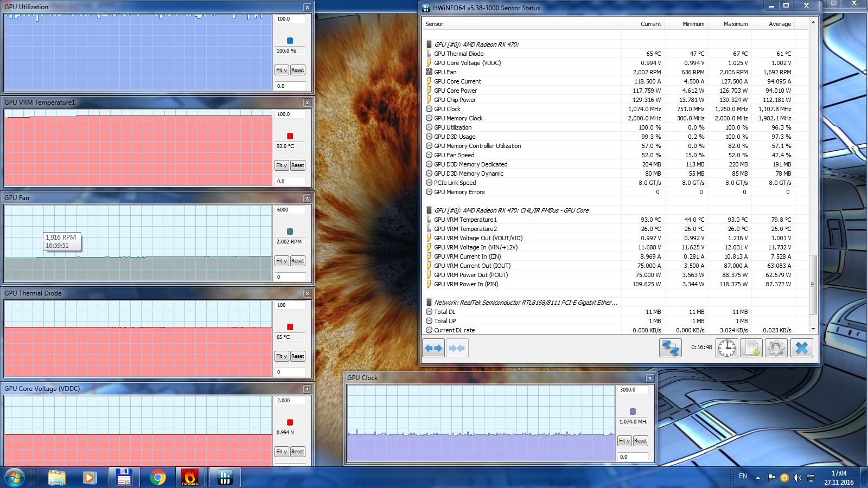Open HWiNFO sensor settings gear icon

click(x=776, y=348)
